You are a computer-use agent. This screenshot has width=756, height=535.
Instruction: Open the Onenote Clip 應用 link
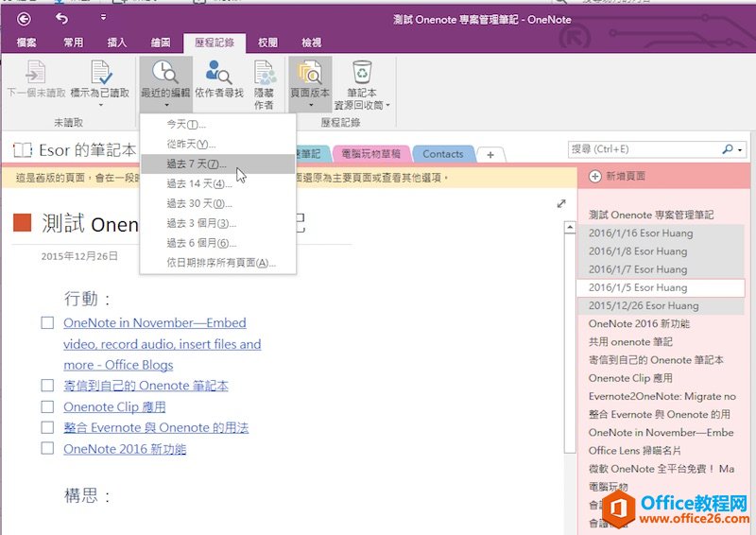pos(114,407)
